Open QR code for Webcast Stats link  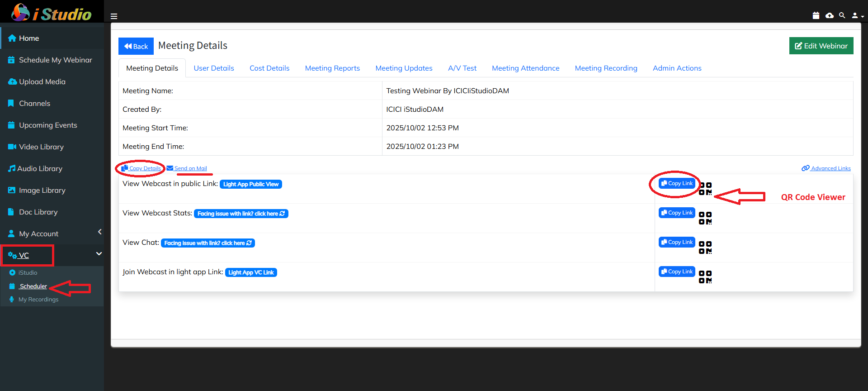coord(705,218)
